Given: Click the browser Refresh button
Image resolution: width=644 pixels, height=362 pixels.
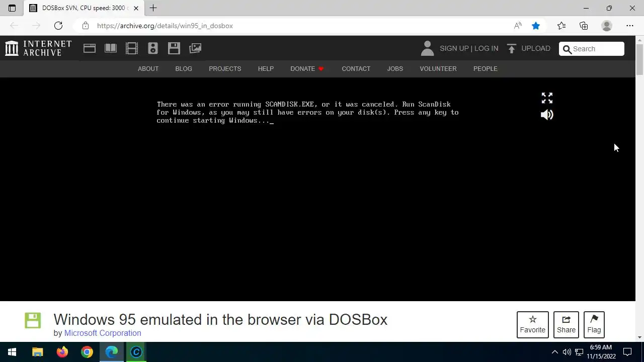Looking at the screenshot, I should tap(58, 26).
